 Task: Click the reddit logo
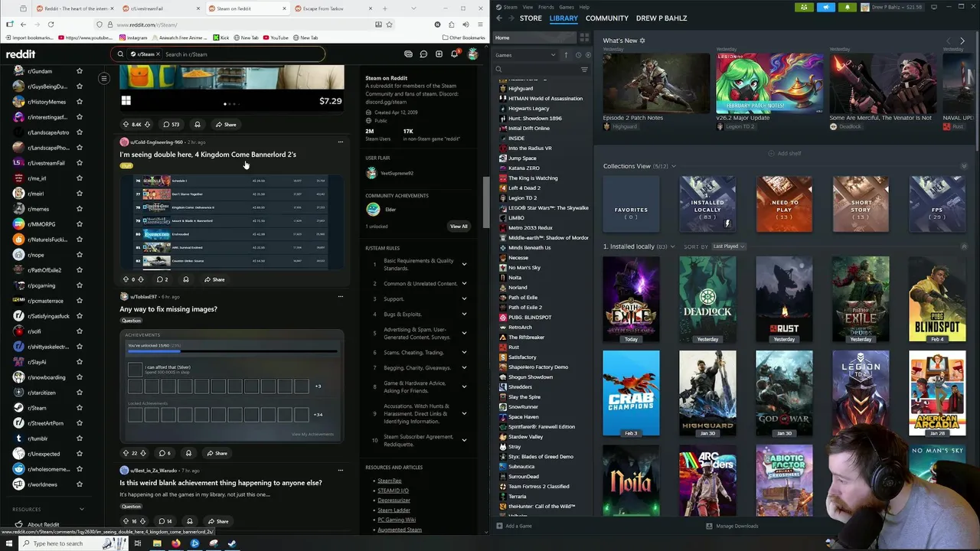pos(21,54)
